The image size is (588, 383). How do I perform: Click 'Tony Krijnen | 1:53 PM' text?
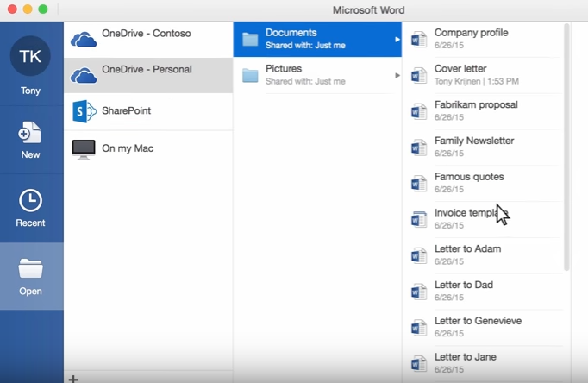pos(477,81)
